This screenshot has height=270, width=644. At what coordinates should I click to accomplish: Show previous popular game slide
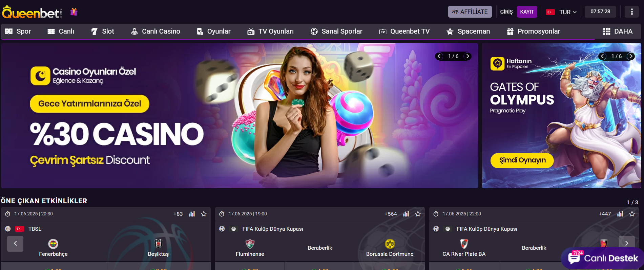(x=602, y=56)
